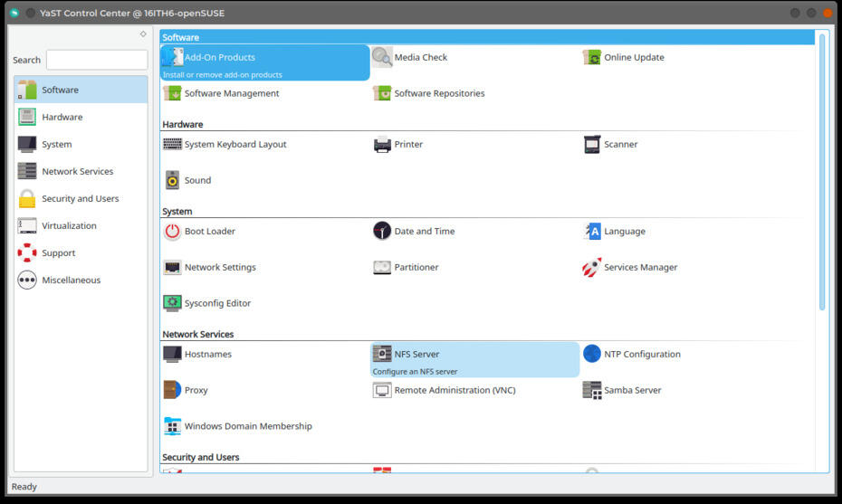Click the module list vertical scrollbar
Image resolution: width=842 pixels, height=504 pixels.
821,172
